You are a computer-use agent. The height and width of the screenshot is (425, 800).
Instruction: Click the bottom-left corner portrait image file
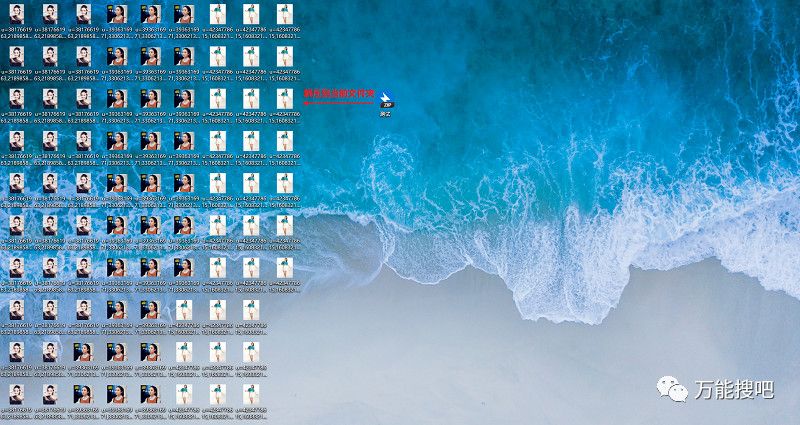17,394
